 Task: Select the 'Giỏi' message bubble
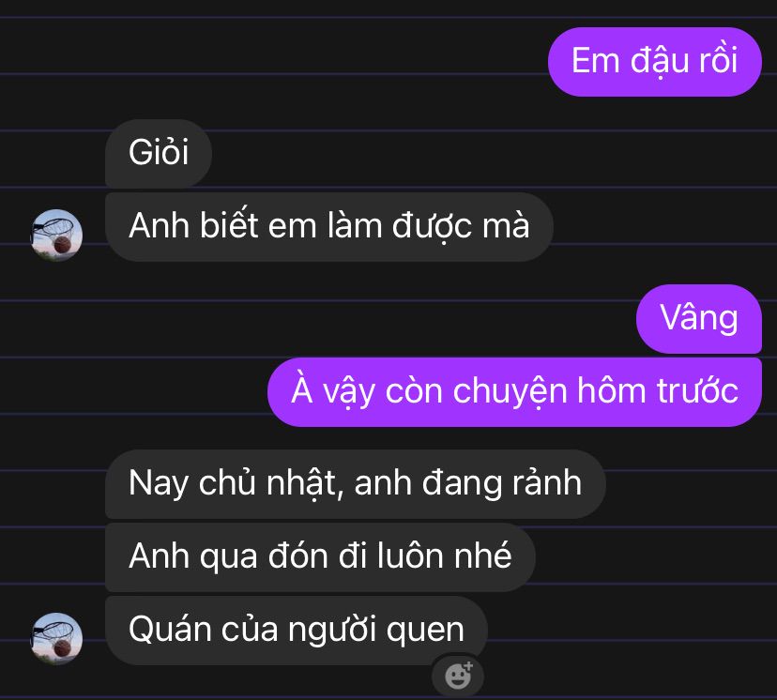click(x=159, y=153)
